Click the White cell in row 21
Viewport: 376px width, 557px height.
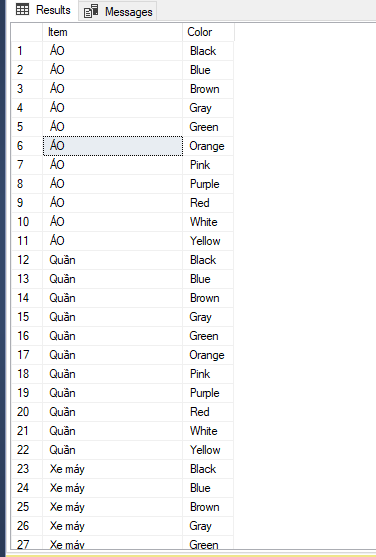pos(208,431)
